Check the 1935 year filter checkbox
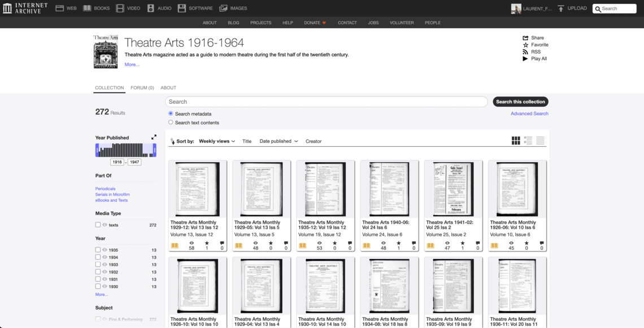Viewport: 644px width, 328px height. pos(98,250)
